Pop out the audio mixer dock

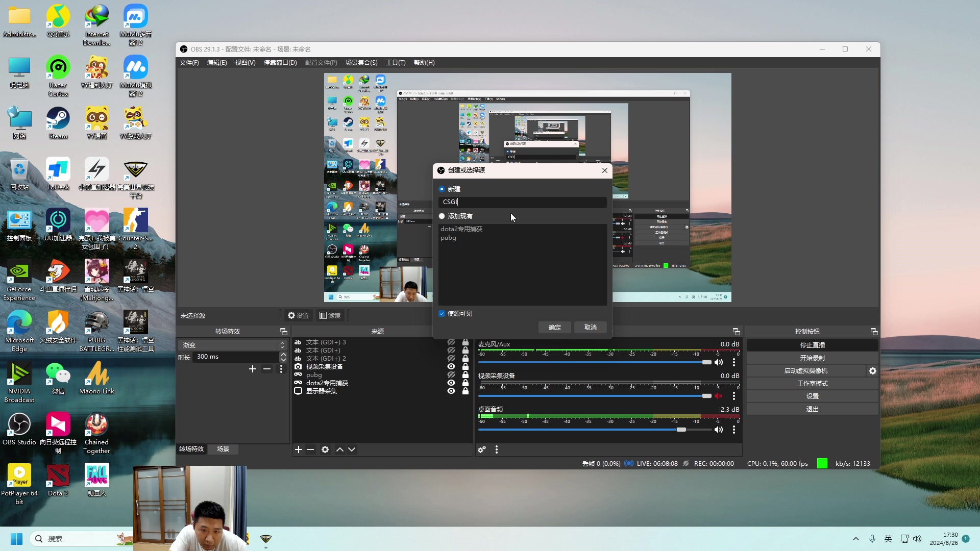736,332
